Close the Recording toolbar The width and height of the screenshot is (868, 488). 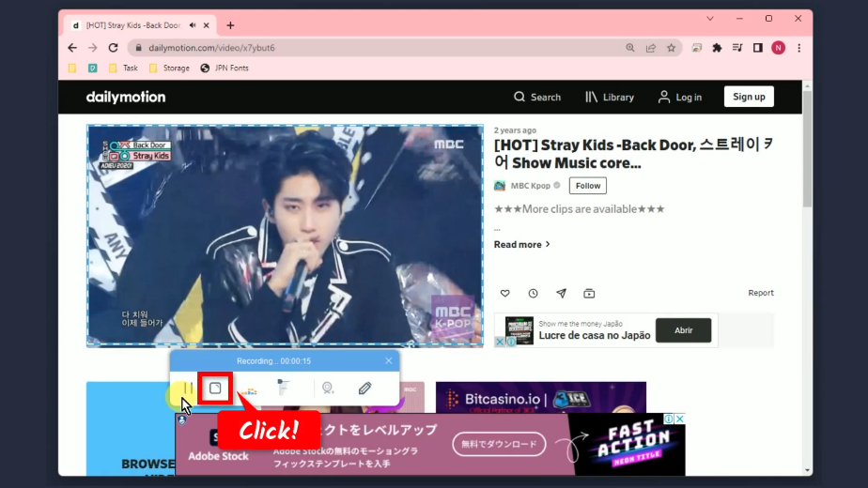389,360
